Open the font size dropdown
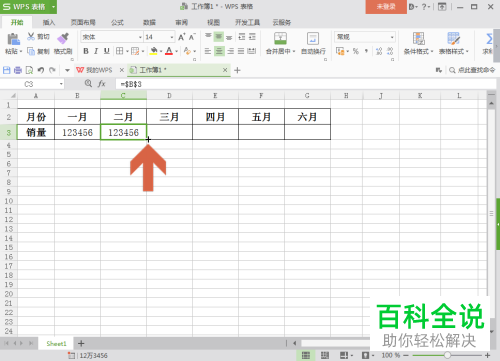Screen dimensions: 500x361 click(172, 37)
